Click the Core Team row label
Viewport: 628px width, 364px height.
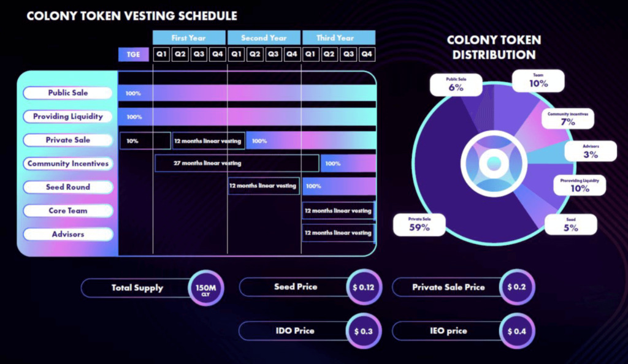point(67,211)
